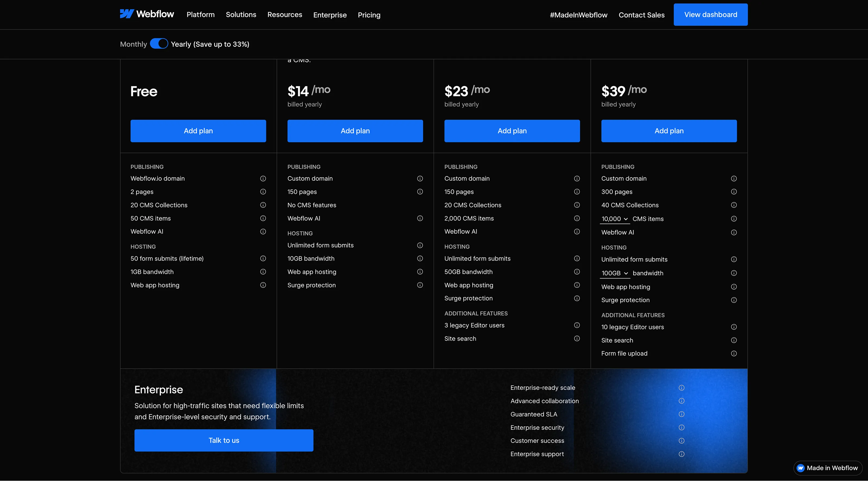Show info for 20 CMS Collections in Free plan
Viewport: 868px width, 481px height.
point(263,205)
